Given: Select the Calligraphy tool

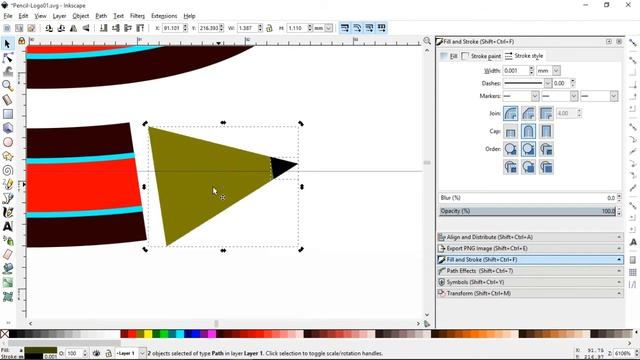Looking at the screenshot, I should click(7, 212).
